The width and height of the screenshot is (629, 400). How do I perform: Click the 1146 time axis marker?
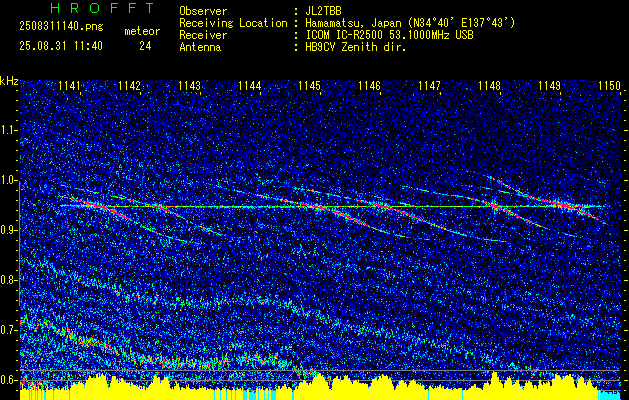click(x=369, y=86)
